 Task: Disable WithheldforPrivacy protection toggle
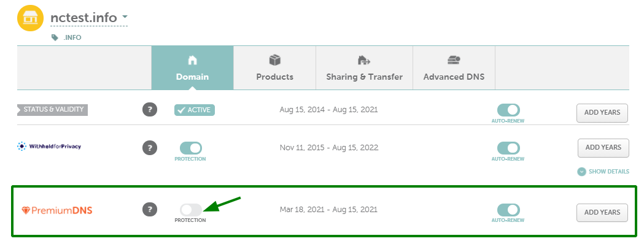pyautogui.click(x=190, y=148)
